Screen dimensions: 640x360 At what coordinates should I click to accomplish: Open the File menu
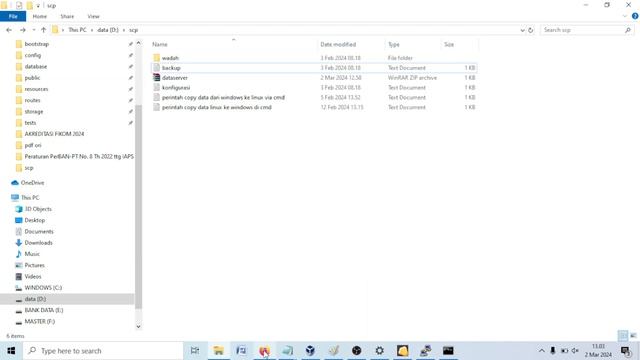pos(13,16)
